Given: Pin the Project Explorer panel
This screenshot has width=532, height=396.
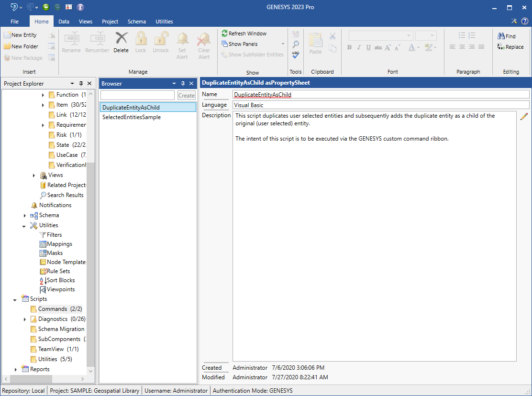Looking at the screenshot, I should click(x=81, y=83).
